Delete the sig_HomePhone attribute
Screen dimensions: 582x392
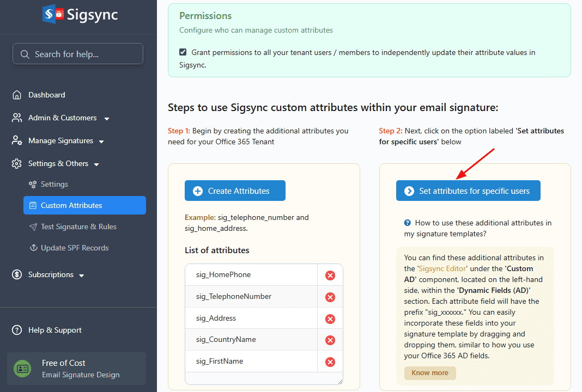click(x=330, y=275)
